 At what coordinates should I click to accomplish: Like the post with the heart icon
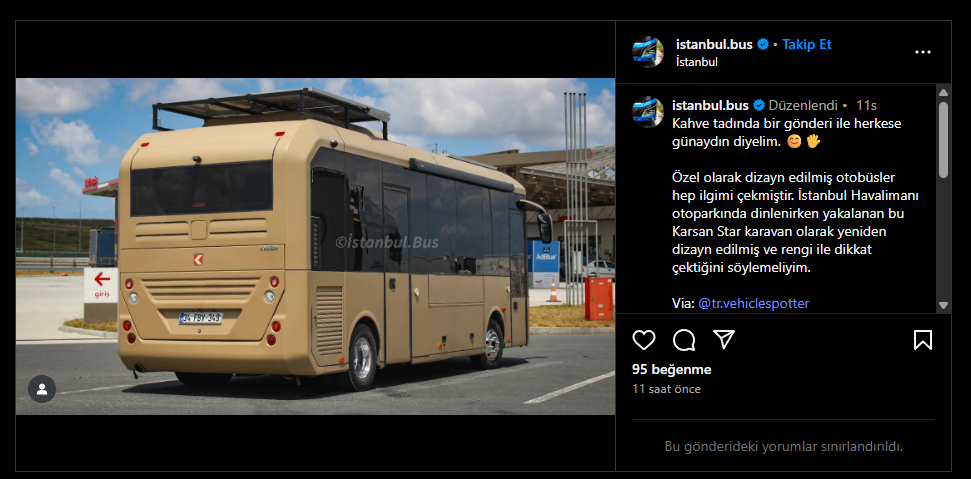pyautogui.click(x=644, y=340)
